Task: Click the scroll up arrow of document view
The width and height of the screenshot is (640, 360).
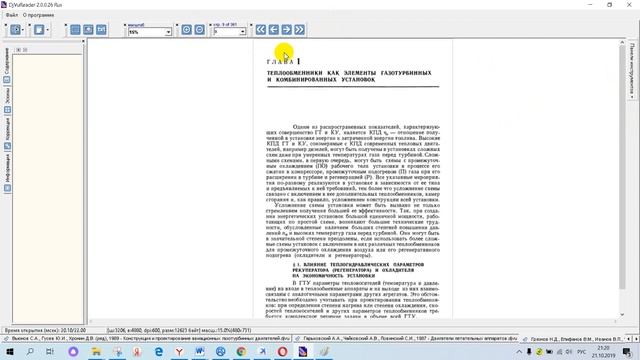Action: [622, 42]
